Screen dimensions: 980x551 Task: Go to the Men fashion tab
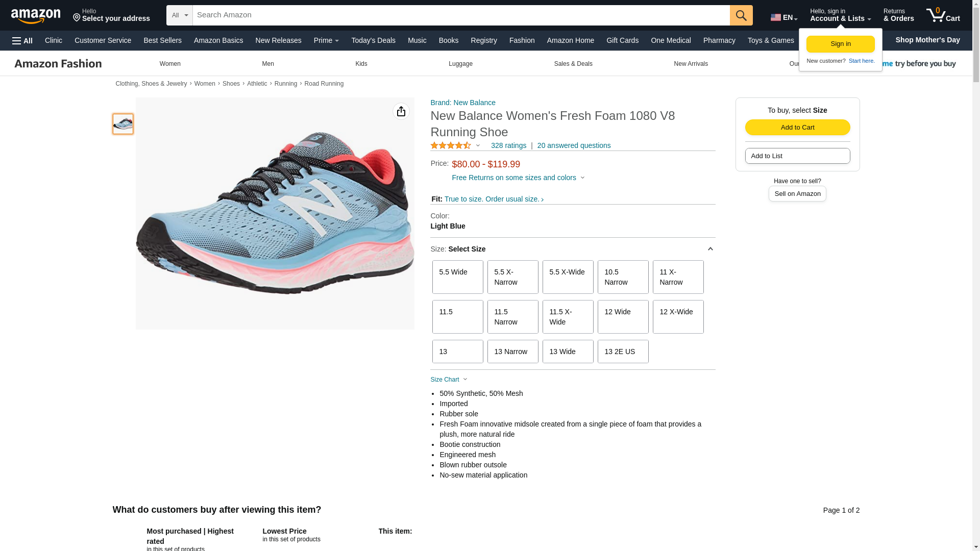pyautogui.click(x=267, y=64)
